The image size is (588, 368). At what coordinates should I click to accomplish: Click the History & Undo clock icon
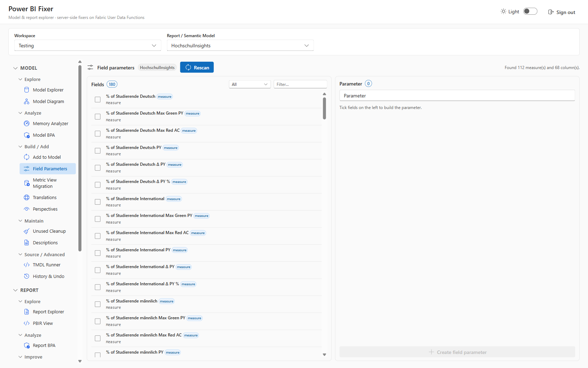[27, 276]
